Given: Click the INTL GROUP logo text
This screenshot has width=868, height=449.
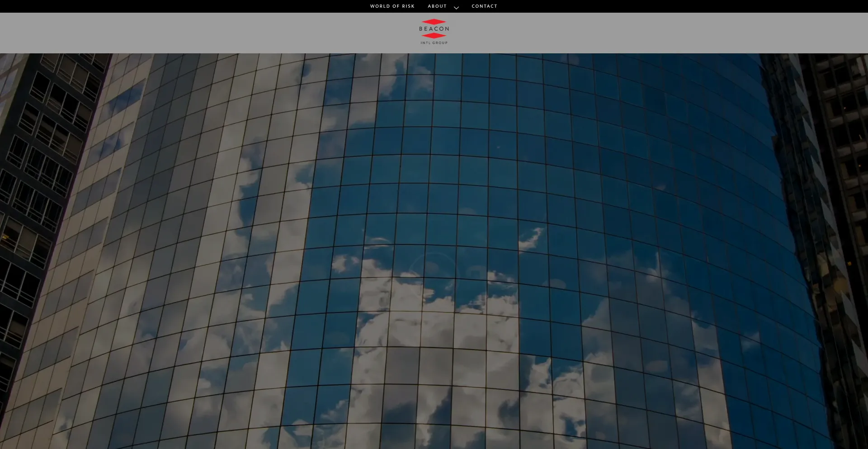Looking at the screenshot, I should click(x=434, y=43).
